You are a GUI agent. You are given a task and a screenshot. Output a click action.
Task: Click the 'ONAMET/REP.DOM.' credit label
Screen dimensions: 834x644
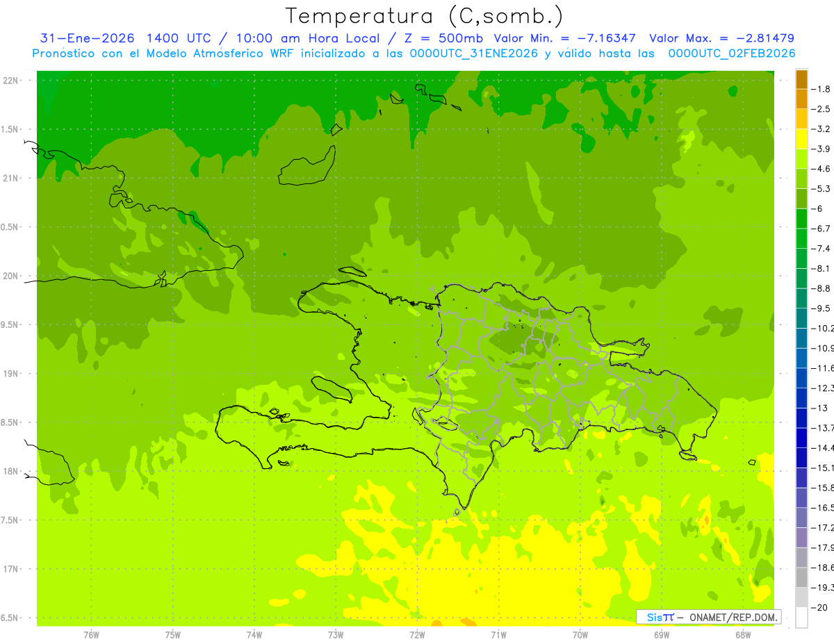point(733,617)
